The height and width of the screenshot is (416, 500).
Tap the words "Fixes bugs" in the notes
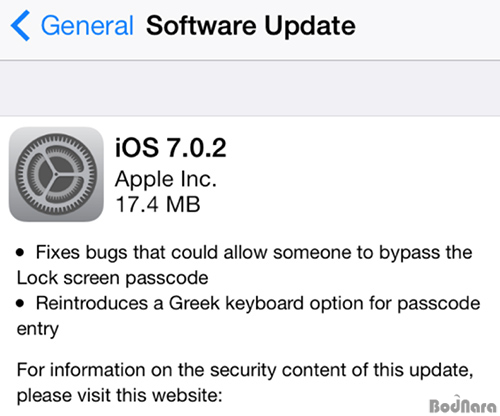81,252
